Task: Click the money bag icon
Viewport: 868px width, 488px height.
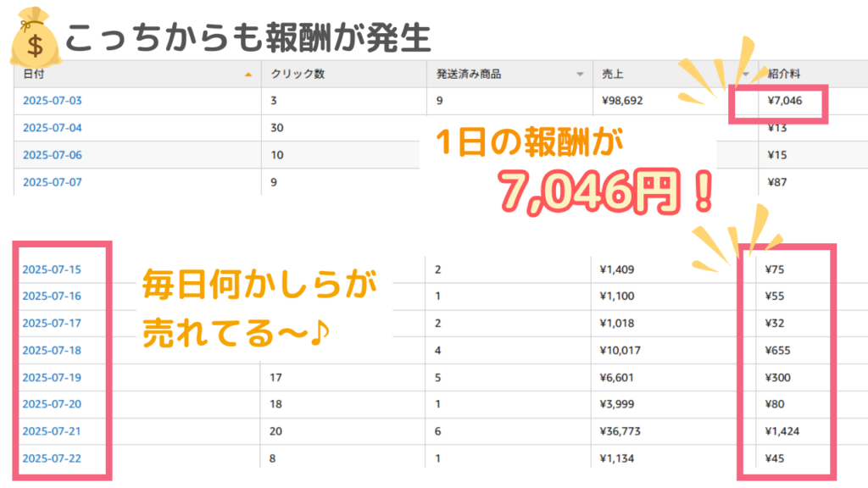Action: [32, 39]
